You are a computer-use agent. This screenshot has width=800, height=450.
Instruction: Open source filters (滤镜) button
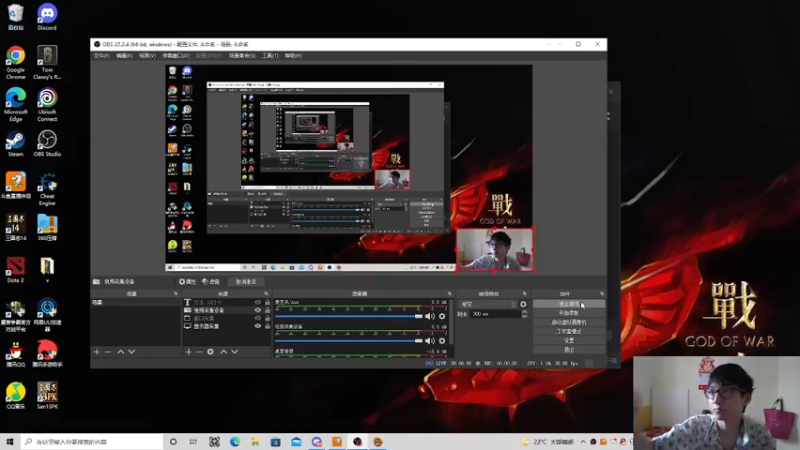coord(211,282)
